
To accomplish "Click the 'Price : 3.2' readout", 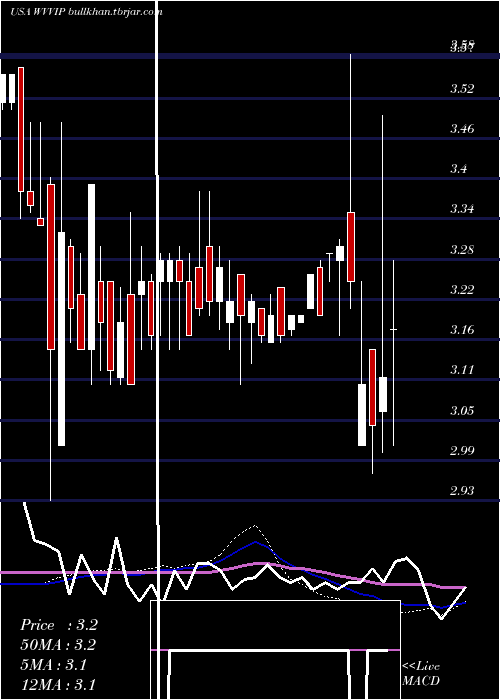I will coord(58,625).
